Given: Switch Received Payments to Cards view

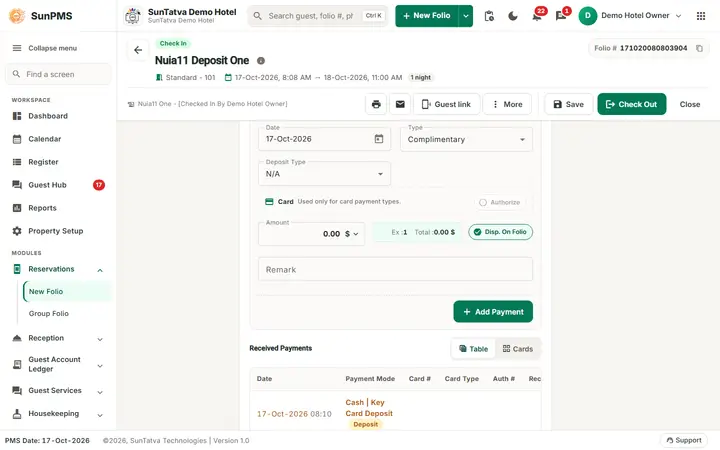Looking at the screenshot, I should pyautogui.click(x=518, y=349).
